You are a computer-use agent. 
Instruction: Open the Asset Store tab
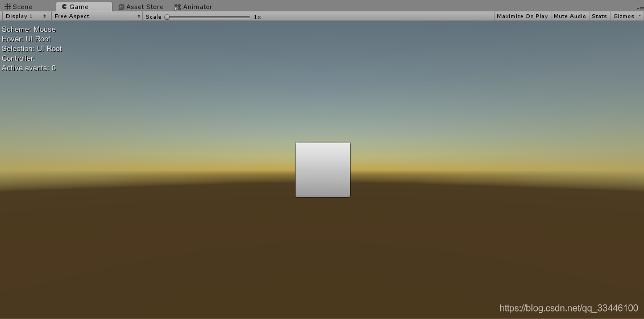[x=141, y=7]
